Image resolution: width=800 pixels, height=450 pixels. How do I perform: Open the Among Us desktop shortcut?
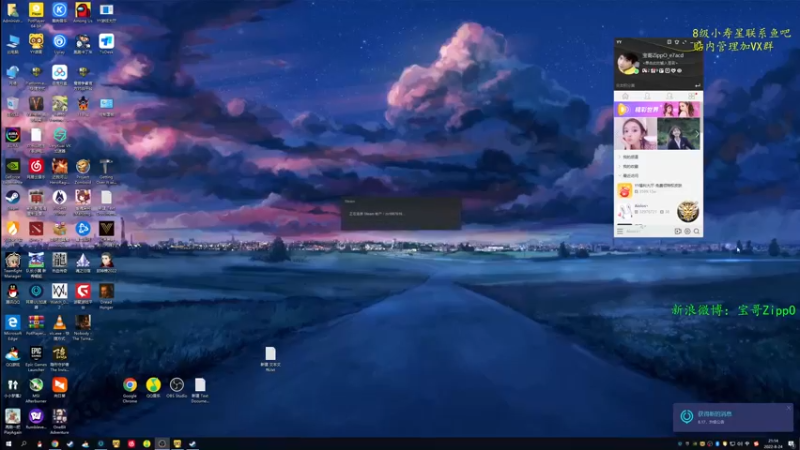click(83, 12)
